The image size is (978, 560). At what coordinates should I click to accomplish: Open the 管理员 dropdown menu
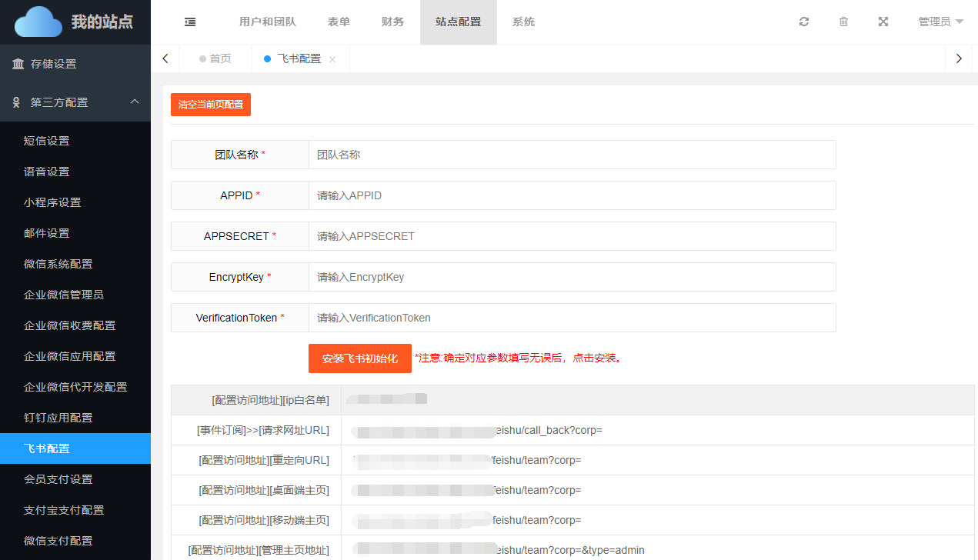coord(940,22)
